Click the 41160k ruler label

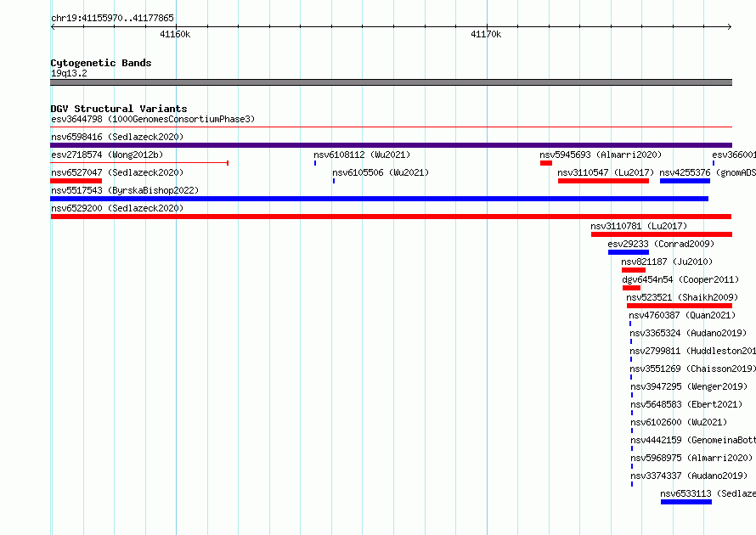coord(175,34)
